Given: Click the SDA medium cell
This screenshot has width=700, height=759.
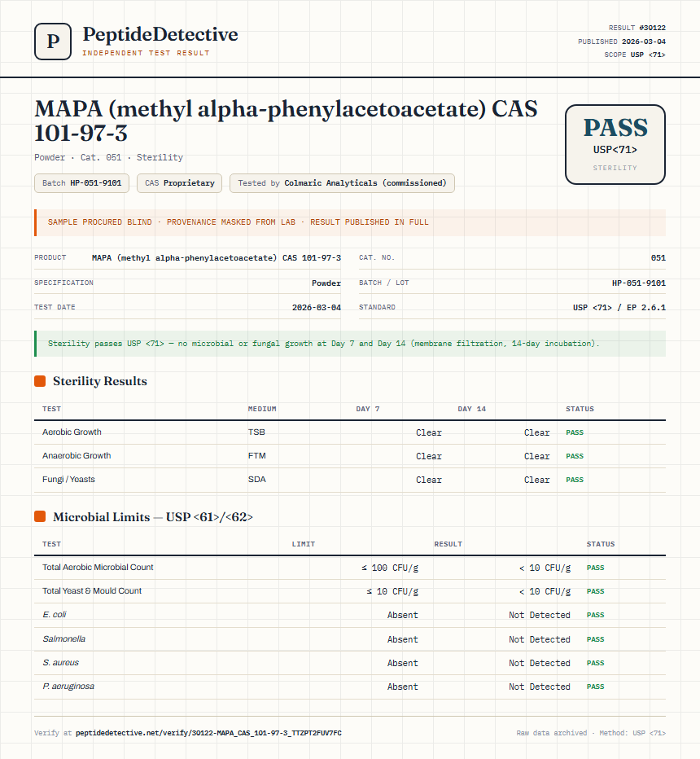Looking at the screenshot, I should click(x=257, y=480).
